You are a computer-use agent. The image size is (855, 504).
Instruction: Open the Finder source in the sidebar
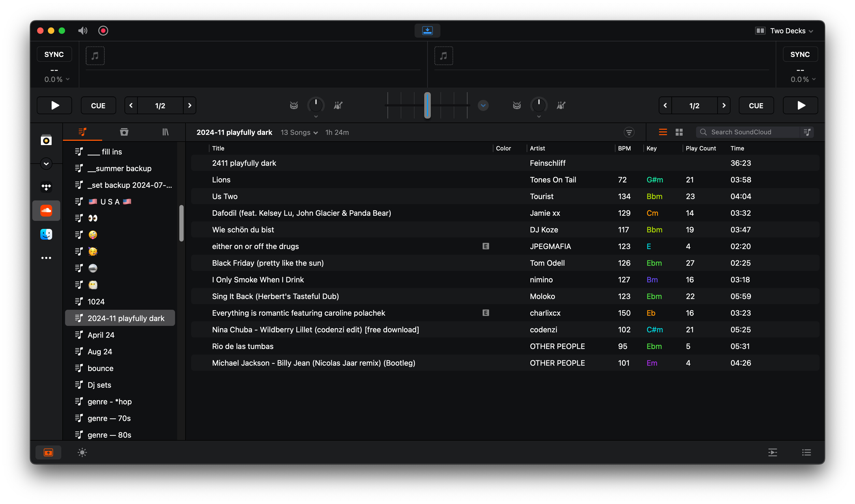[46, 234]
